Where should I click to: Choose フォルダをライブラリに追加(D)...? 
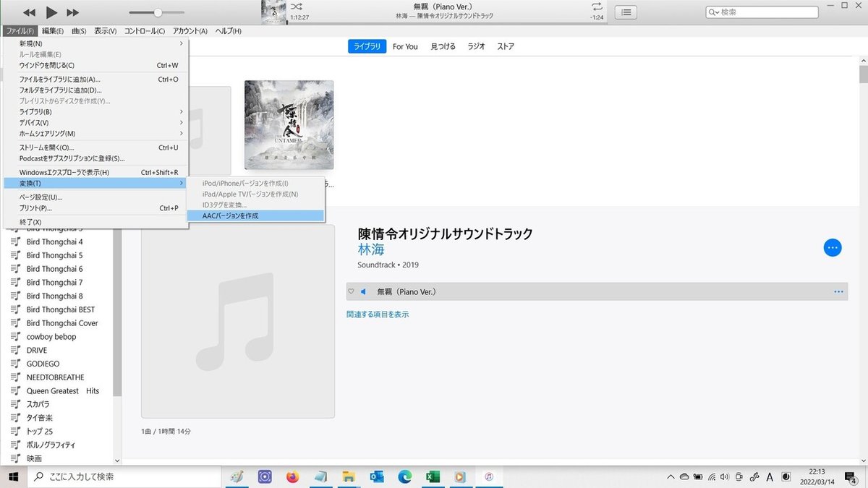pyautogui.click(x=95, y=90)
